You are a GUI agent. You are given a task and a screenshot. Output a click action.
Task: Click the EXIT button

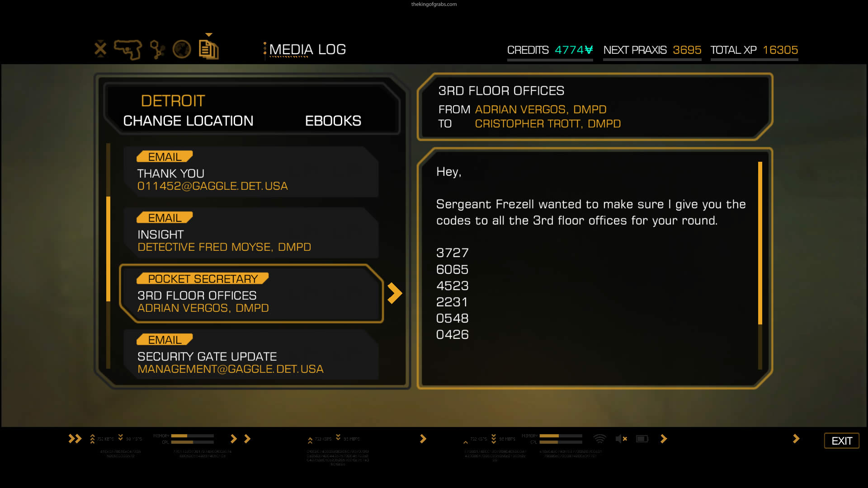tap(842, 441)
